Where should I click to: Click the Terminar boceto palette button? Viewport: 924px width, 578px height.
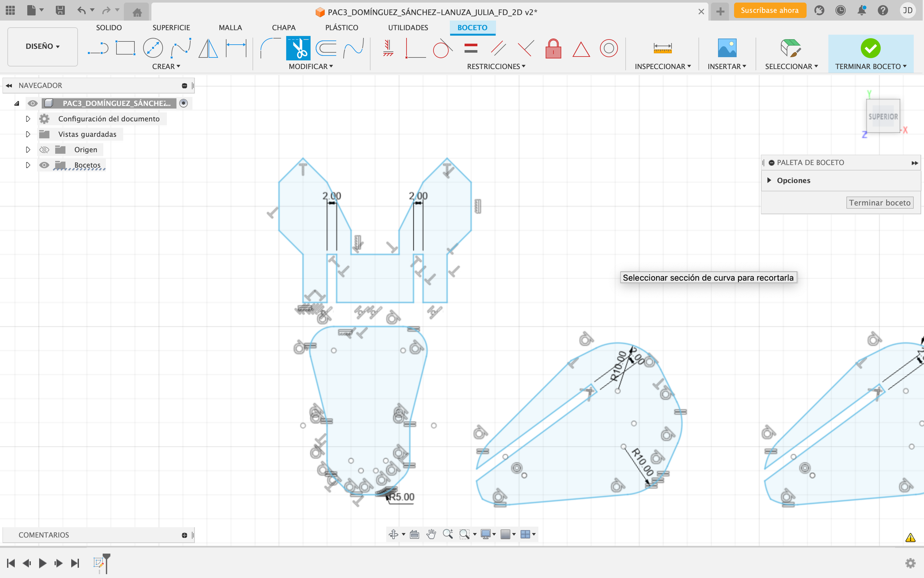tap(880, 203)
